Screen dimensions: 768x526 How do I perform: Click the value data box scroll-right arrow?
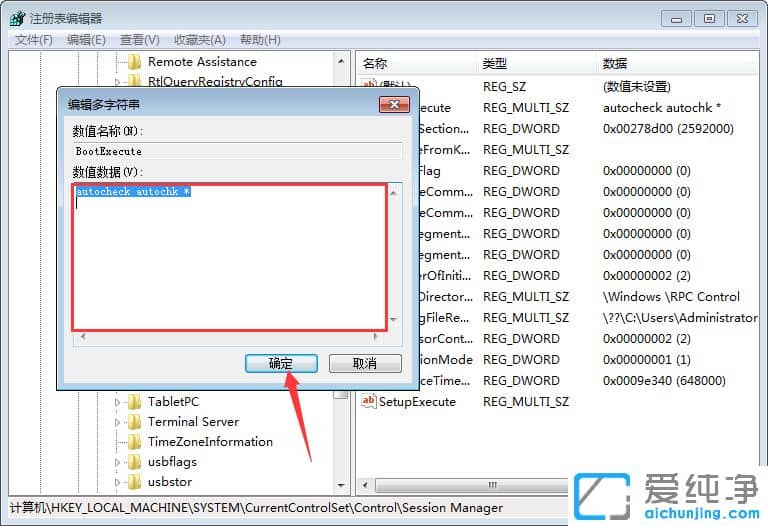(376, 336)
